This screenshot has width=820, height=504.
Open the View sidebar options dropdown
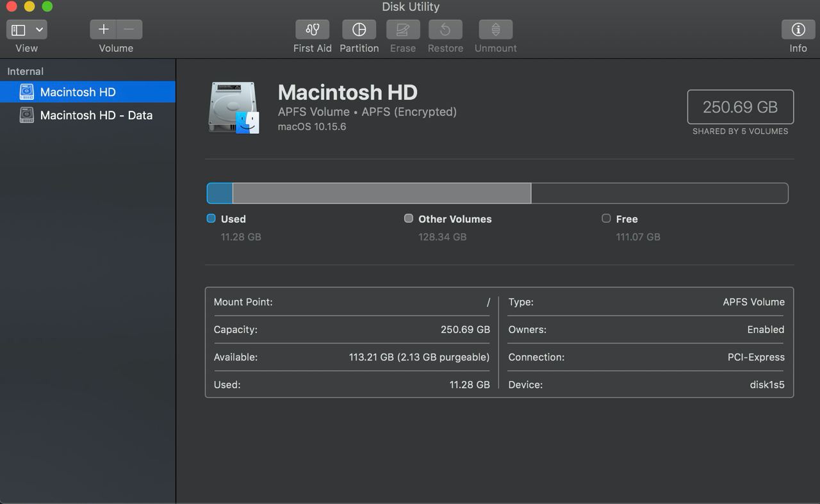27,29
